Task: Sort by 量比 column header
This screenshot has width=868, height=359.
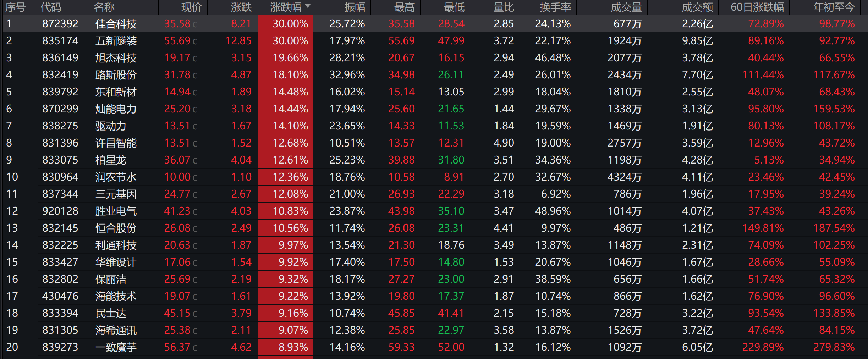Action: pyautogui.click(x=504, y=7)
